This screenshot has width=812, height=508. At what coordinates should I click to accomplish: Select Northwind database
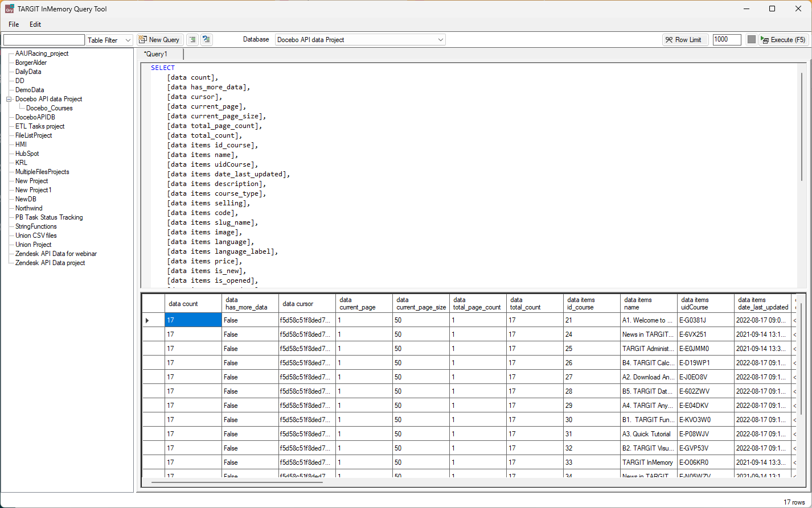[x=29, y=208]
